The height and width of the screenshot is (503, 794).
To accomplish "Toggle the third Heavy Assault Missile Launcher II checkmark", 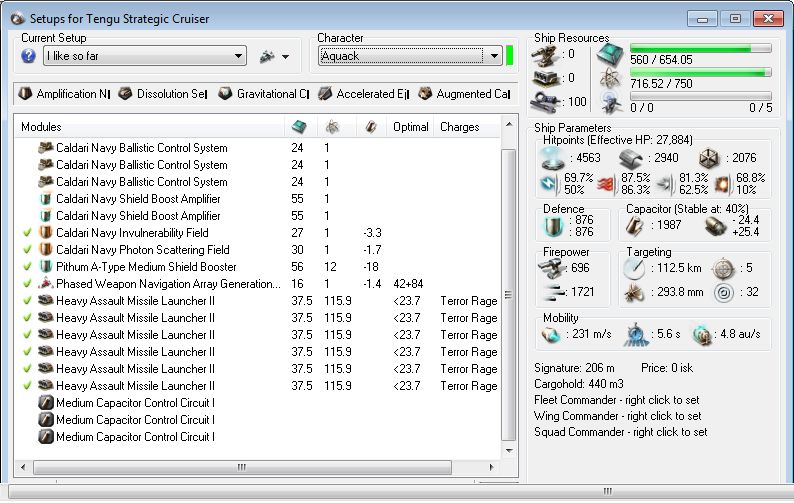I will tap(27, 334).
